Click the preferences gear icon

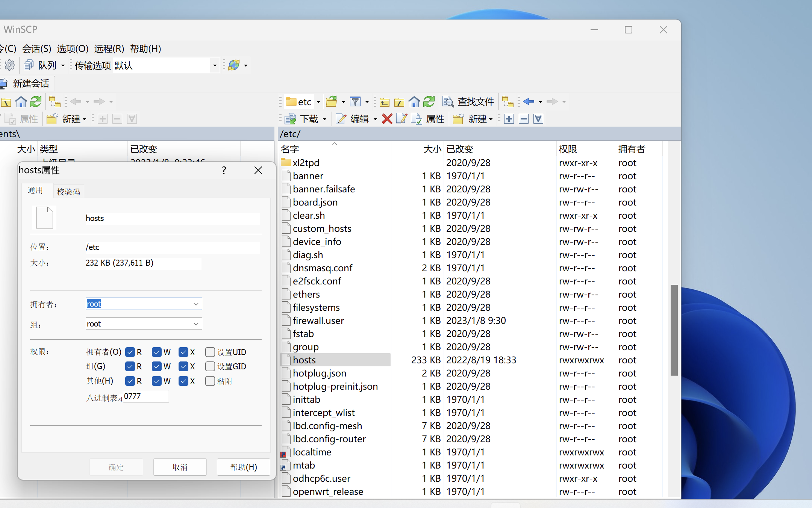(9, 65)
